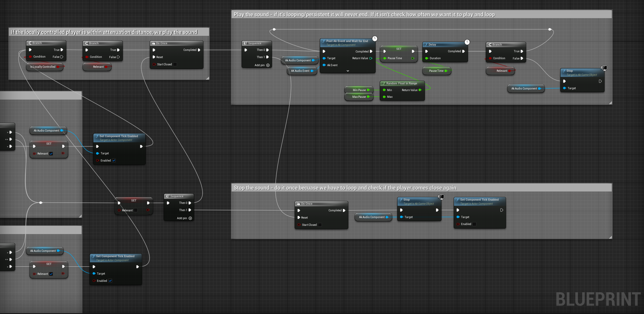Toggle Start Closed checkbox on top Do Once node
This screenshot has width=644, height=314.
(175, 64)
